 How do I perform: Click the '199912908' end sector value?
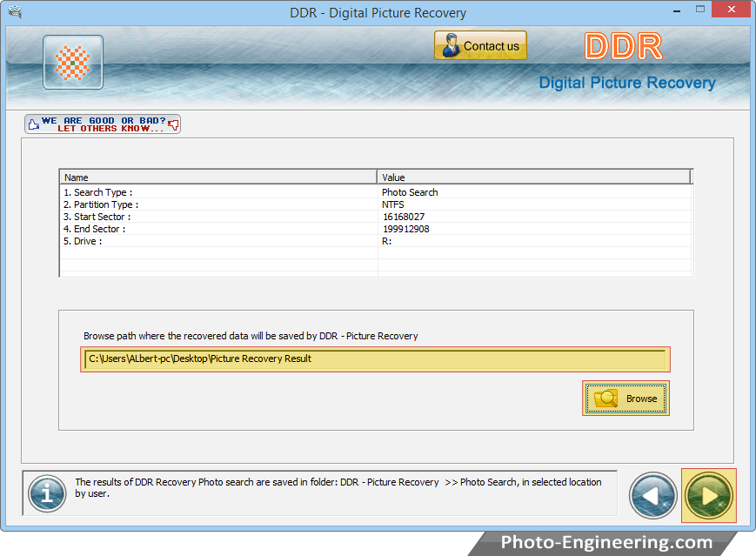point(406,229)
